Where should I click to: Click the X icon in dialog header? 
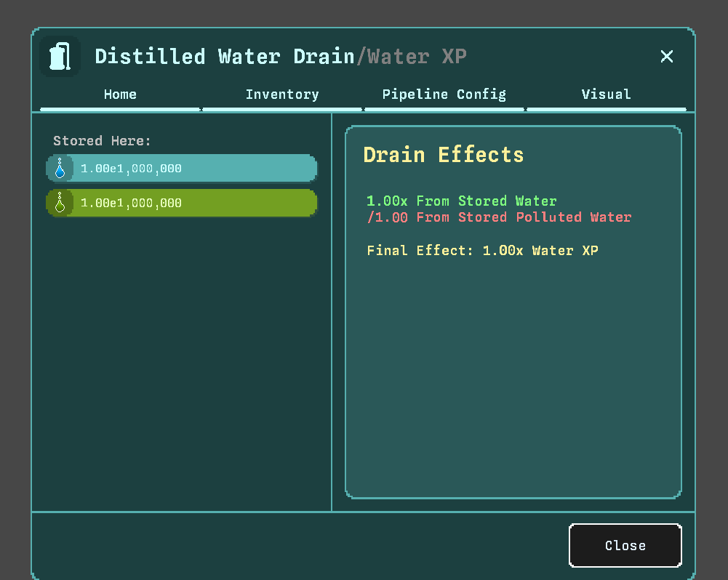pos(666,57)
